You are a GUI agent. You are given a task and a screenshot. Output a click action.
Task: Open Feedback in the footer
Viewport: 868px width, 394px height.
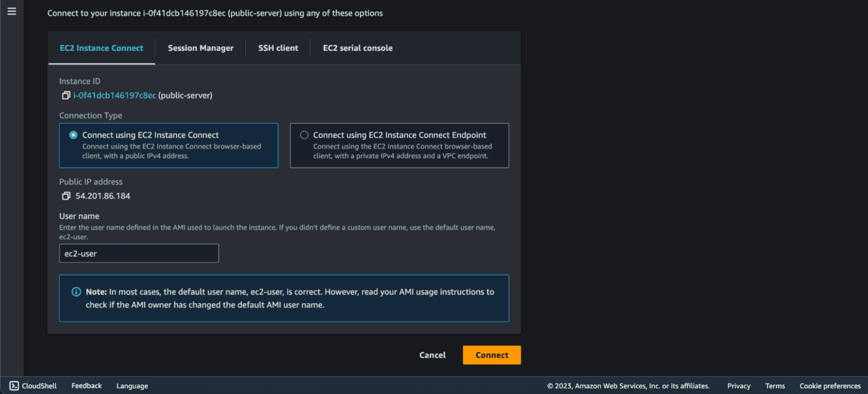click(x=86, y=386)
